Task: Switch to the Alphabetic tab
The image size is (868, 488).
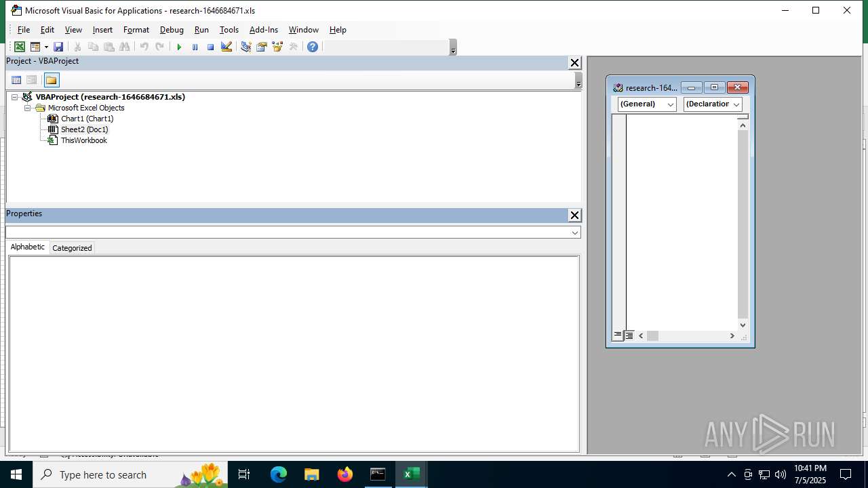Action: (28, 247)
